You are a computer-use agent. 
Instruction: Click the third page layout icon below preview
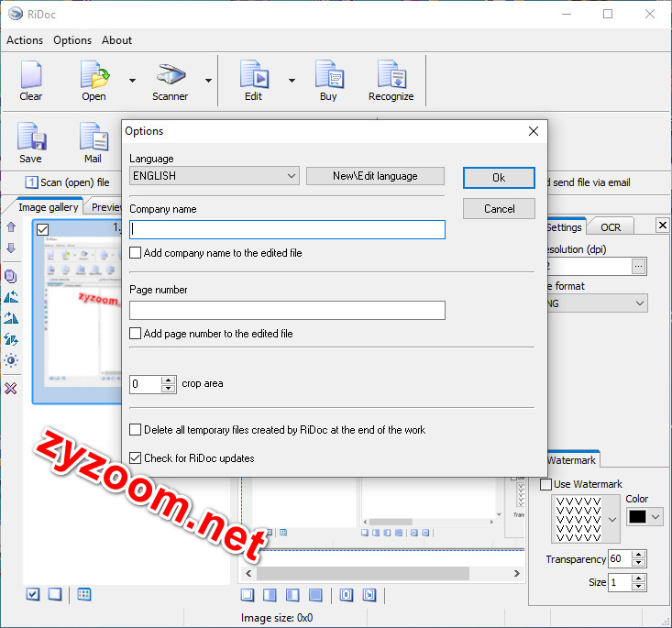click(292, 595)
